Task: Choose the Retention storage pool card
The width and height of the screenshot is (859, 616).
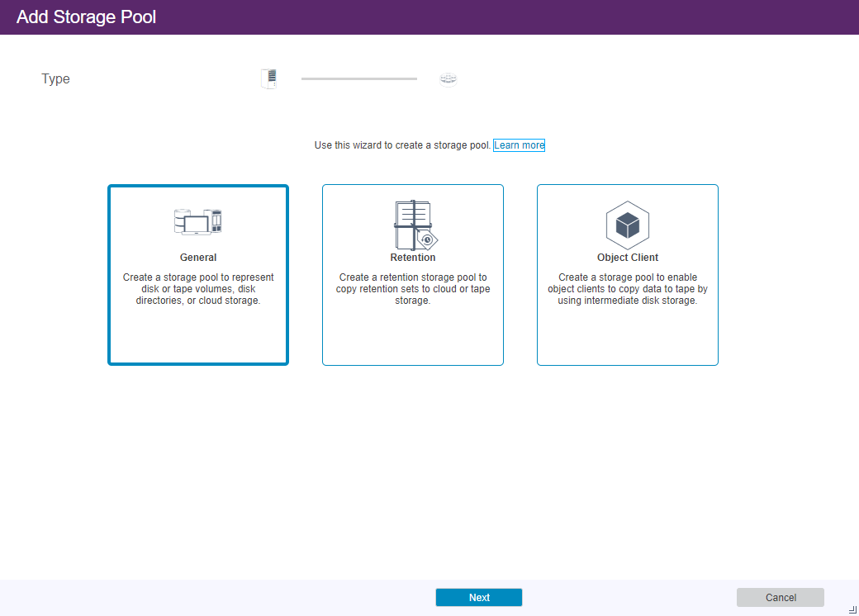Action: pyautogui.click(x=413, y=330)
